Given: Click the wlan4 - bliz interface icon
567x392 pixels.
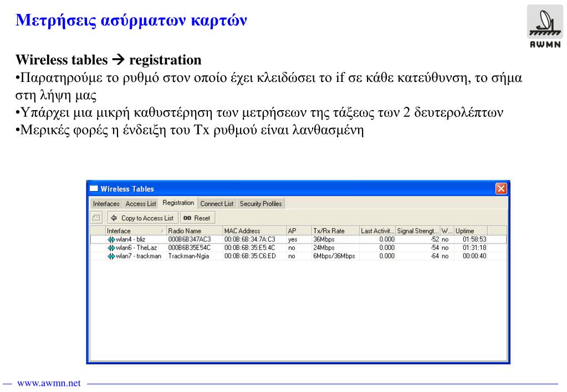Looking at the screenshot, I should [111, 239].
